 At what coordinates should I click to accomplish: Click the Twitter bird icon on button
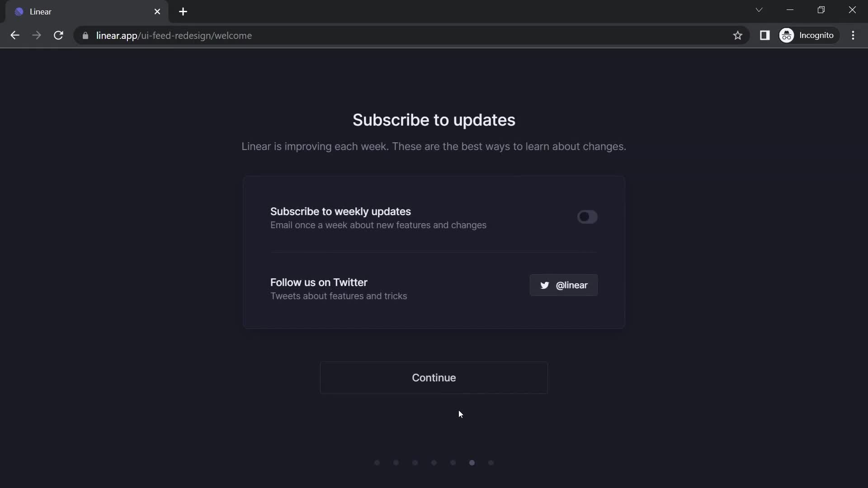pyautogui.click(x=544, y=285)
